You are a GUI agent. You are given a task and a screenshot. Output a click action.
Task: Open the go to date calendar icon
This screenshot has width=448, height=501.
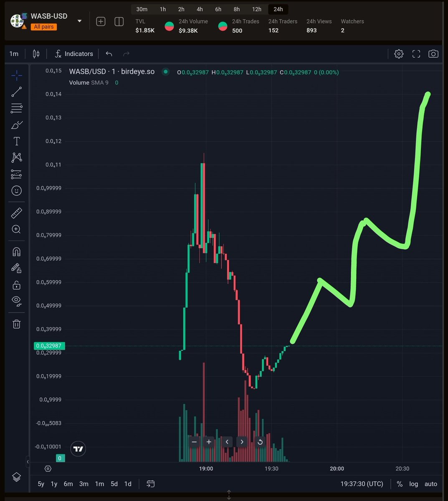pyautogui.click(x=151, y=484)
